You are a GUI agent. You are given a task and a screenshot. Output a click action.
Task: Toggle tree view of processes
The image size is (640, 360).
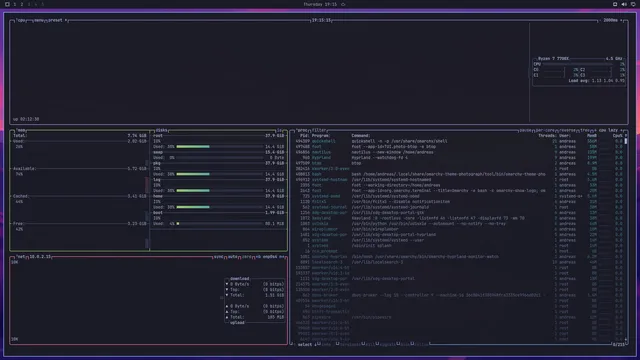pos(585,131)
